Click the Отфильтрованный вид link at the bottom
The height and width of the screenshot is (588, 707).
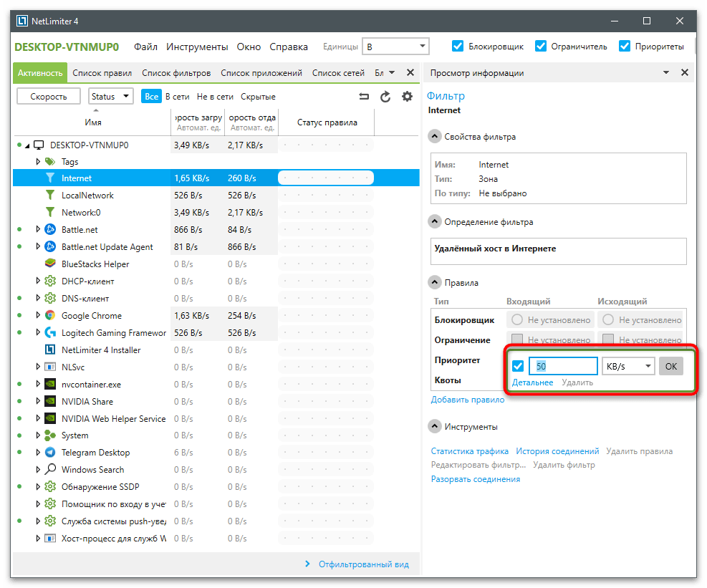(x=363, y=564)
